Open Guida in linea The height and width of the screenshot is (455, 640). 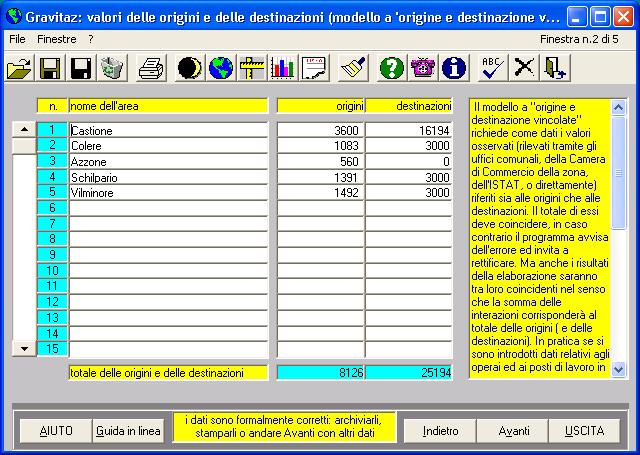127,431
